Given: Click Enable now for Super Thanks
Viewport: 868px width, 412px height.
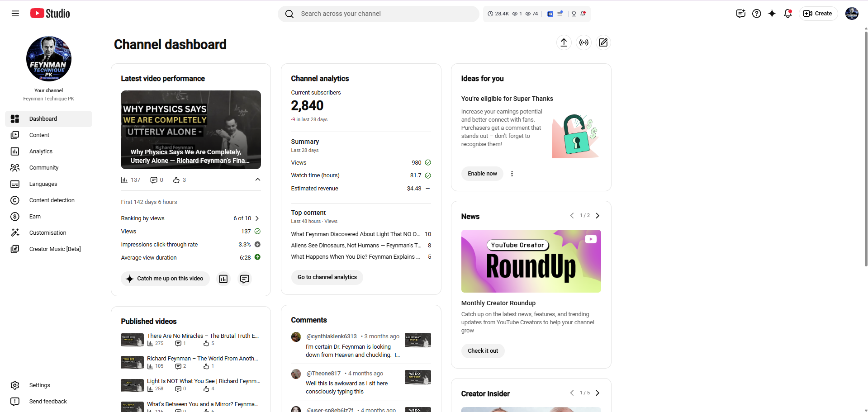Looking at the screenshot, I should pyautogui.click(x=482, y=174).
